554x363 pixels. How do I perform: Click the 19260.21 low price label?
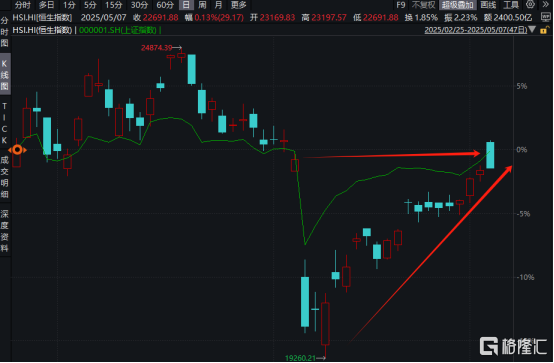[x=300, y=358]
